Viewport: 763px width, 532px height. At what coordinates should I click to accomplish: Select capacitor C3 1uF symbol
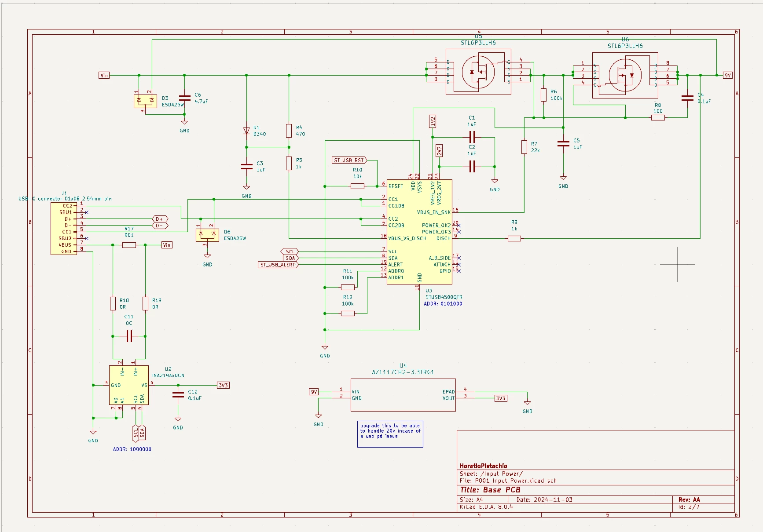coord(246,166)
